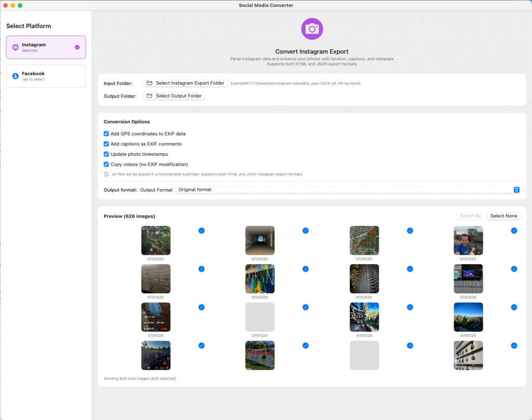This screenshot has width=532, height=420.
Task: Deselect checkmark for map route photo
Action: (x=410, y=231)
